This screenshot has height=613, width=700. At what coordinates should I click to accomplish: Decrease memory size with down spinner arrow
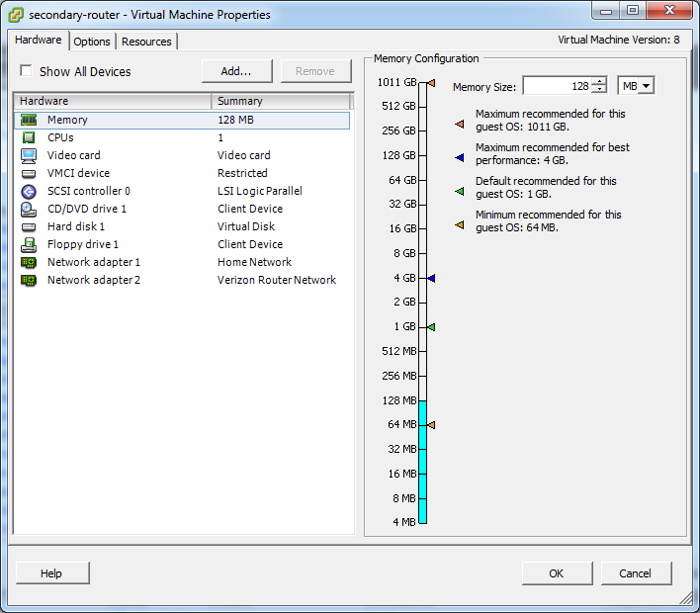[599, 89]
